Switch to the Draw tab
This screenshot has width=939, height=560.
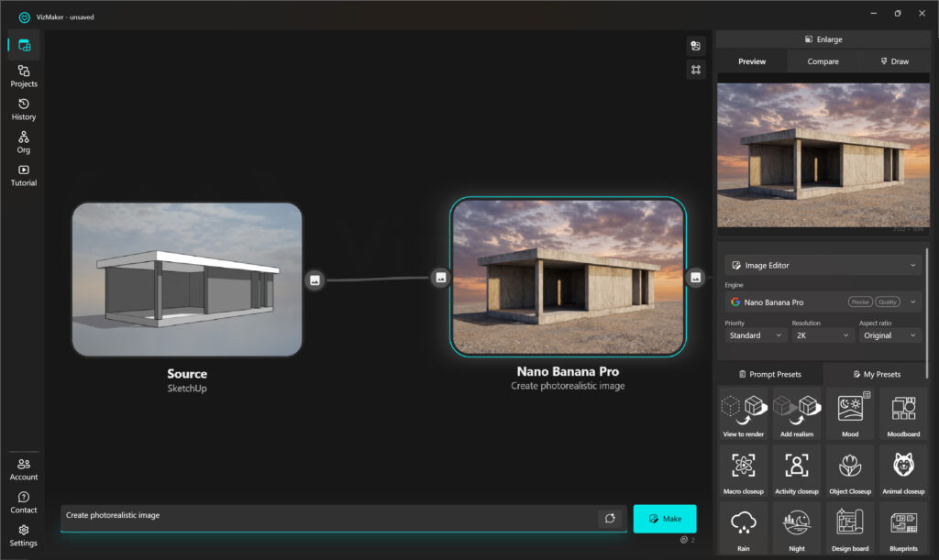[894, 61]
